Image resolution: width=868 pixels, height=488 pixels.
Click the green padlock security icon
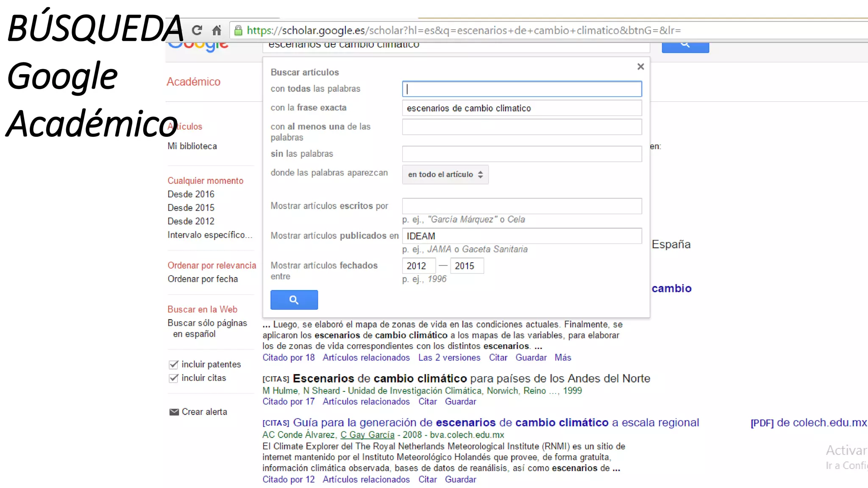tap(238, 30)
